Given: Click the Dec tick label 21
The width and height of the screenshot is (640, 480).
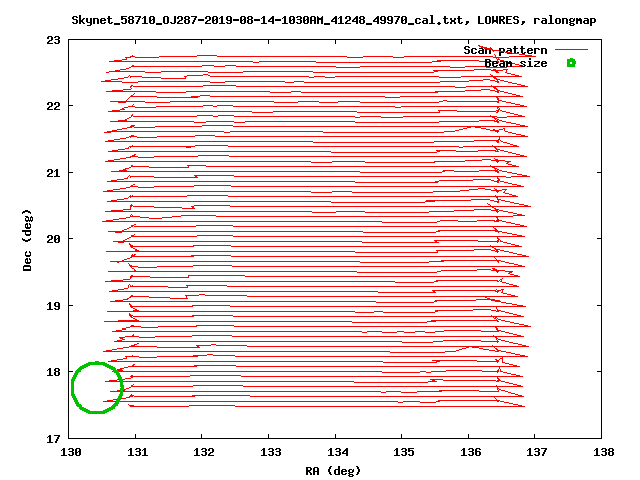Looking at the screenshot, I should click(53, 173).
